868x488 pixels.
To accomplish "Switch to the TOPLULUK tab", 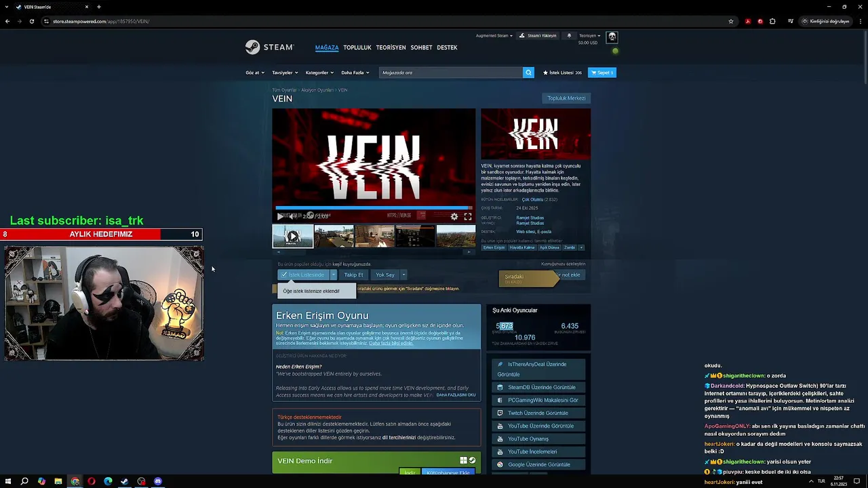I will click(x=357, y=47).
